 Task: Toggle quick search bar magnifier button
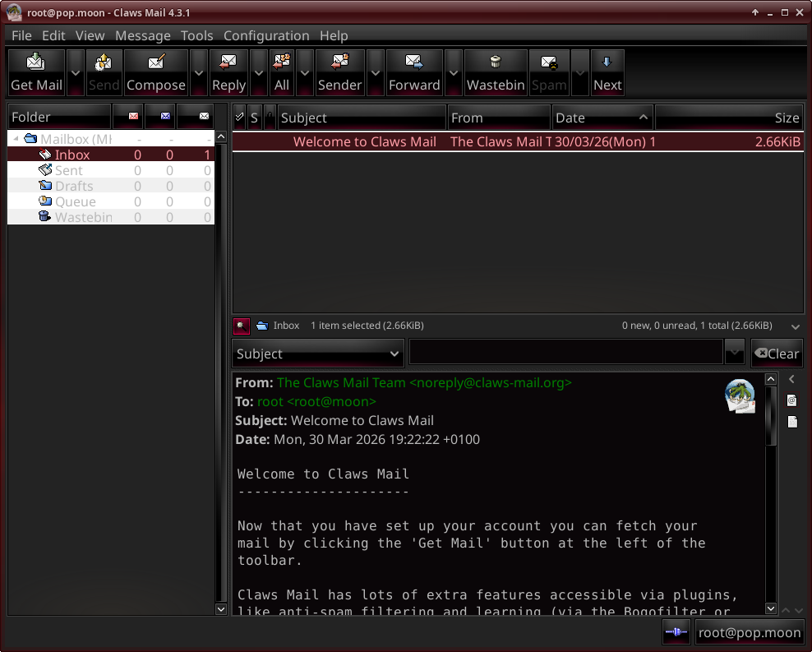tap(241, 326)
